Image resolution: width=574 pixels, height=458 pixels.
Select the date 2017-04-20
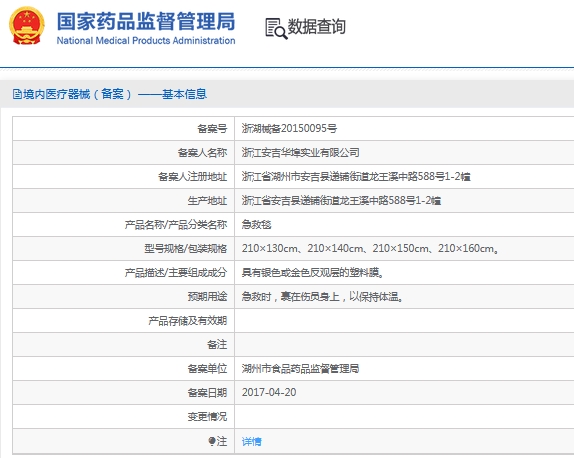tap(269, 392)
